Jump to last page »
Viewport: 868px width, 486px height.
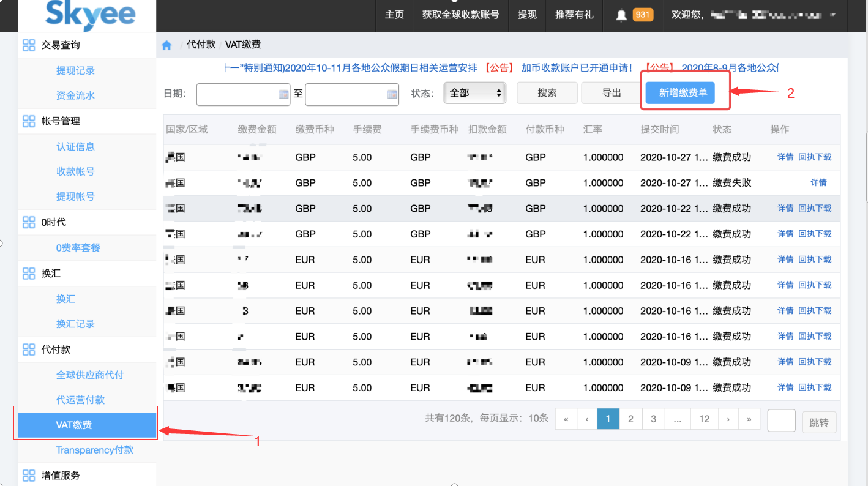coord(749,419)
